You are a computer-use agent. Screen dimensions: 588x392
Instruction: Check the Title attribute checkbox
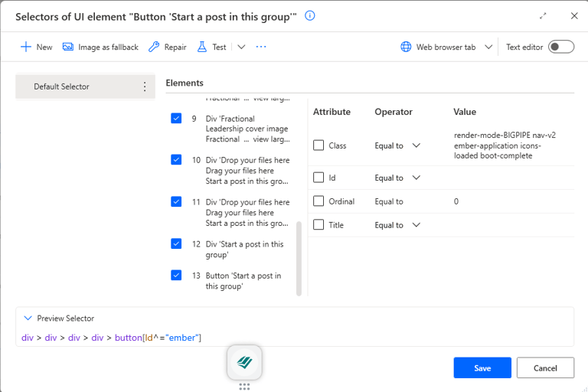click(x=318, y=225)
